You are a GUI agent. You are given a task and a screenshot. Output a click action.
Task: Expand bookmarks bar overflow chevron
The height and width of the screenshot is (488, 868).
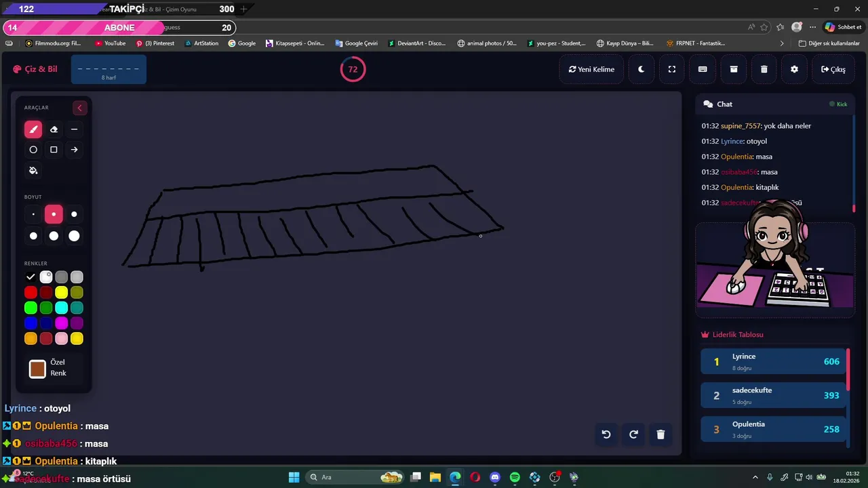pos(782,43)
